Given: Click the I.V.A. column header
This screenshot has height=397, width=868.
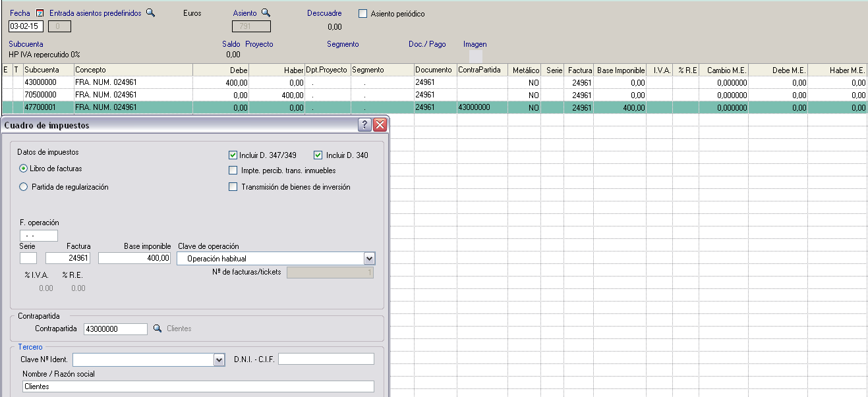Looking at the screenshot, I should 660,70.
